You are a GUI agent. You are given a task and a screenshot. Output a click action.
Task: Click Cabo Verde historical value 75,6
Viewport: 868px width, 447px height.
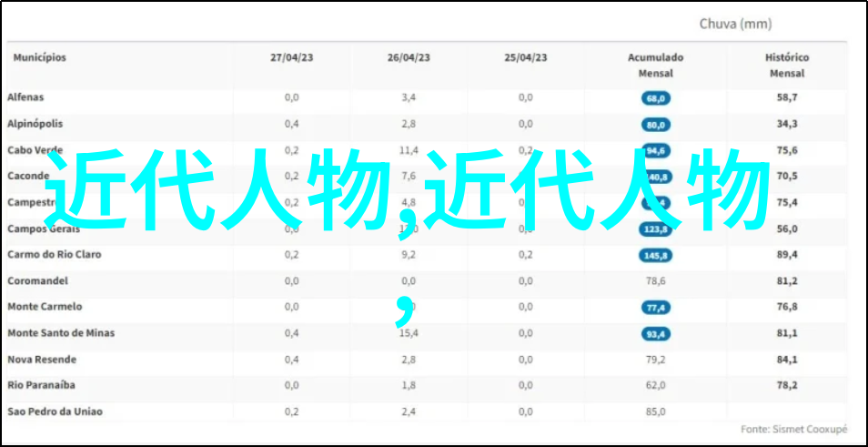click(x=787, y=150)
